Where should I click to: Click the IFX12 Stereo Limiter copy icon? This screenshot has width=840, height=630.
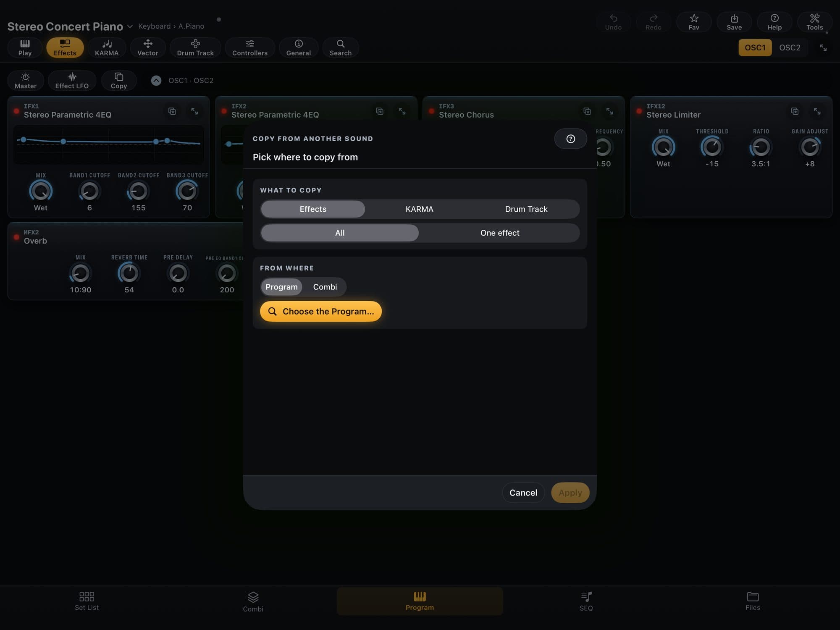point(795,111)
